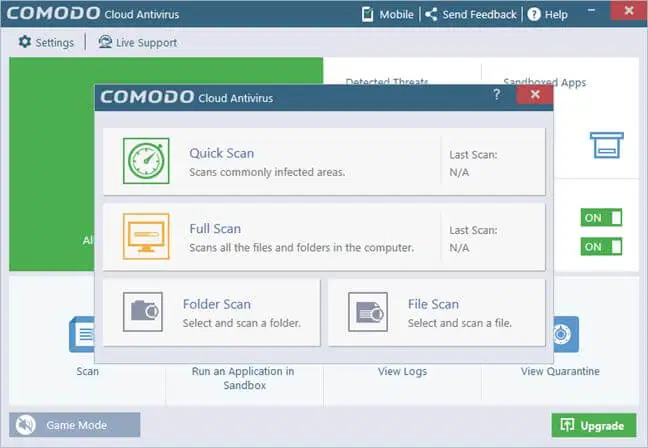
Task: Open the Live Support label
Action: 146,43
